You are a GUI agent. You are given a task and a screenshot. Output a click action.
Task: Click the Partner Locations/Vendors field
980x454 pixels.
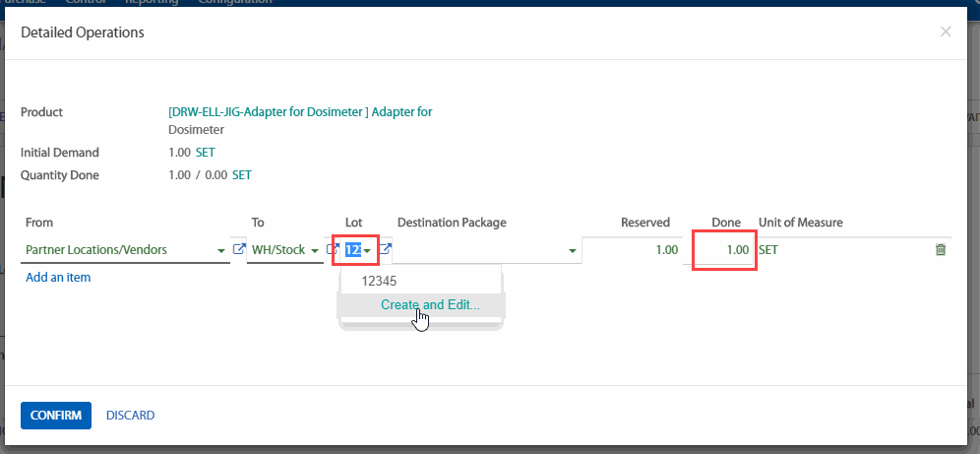click(x=118, y=250)
